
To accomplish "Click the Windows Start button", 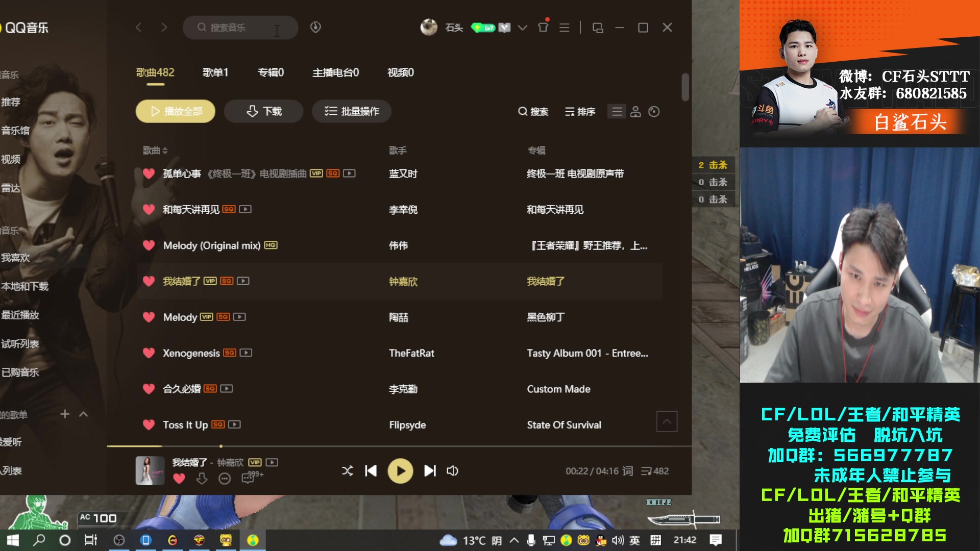I will coord(13,540).
